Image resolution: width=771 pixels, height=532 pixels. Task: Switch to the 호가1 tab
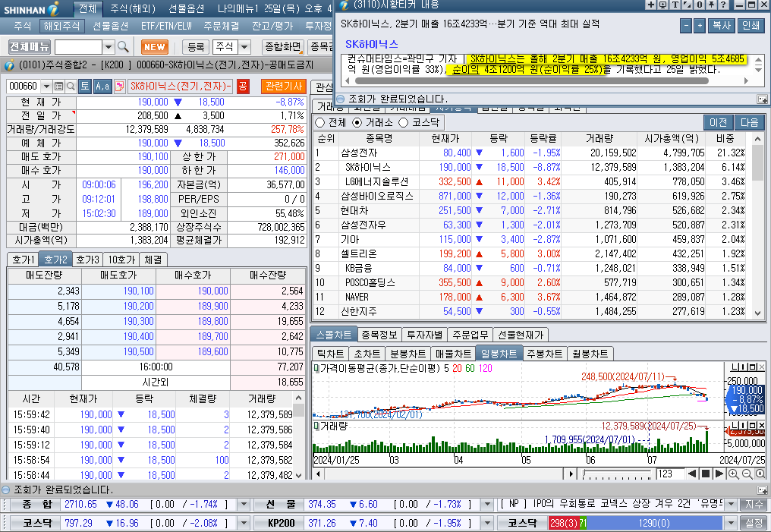[x=24, y=260]
